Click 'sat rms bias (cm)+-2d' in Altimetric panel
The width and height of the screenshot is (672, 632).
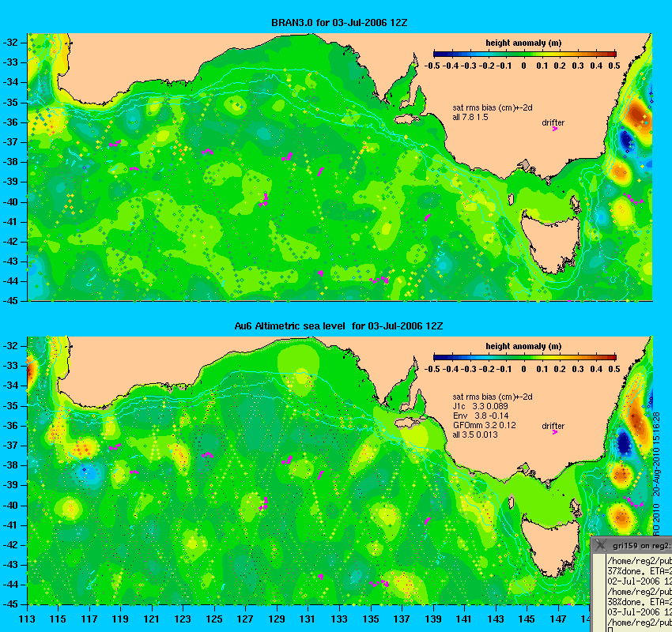tap(493, 397)
